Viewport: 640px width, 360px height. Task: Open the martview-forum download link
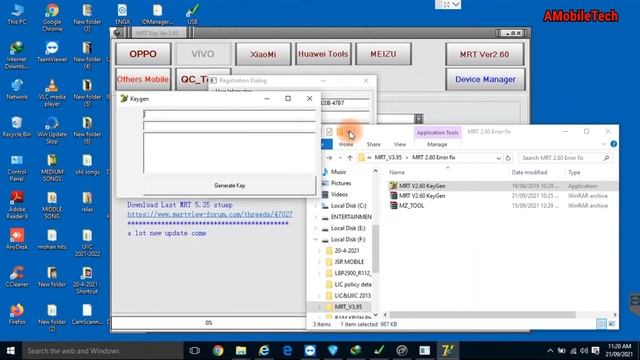click(210, 214)
